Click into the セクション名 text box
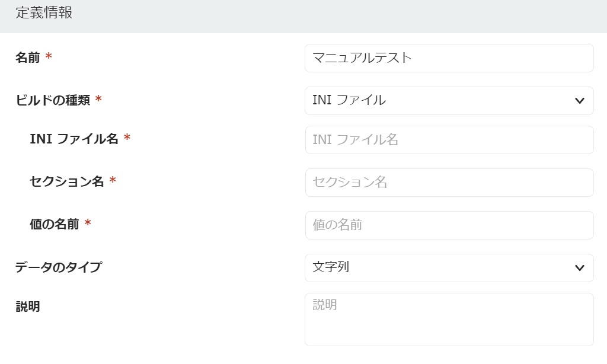Screen dimensions: 607x364 coord(449,183)
